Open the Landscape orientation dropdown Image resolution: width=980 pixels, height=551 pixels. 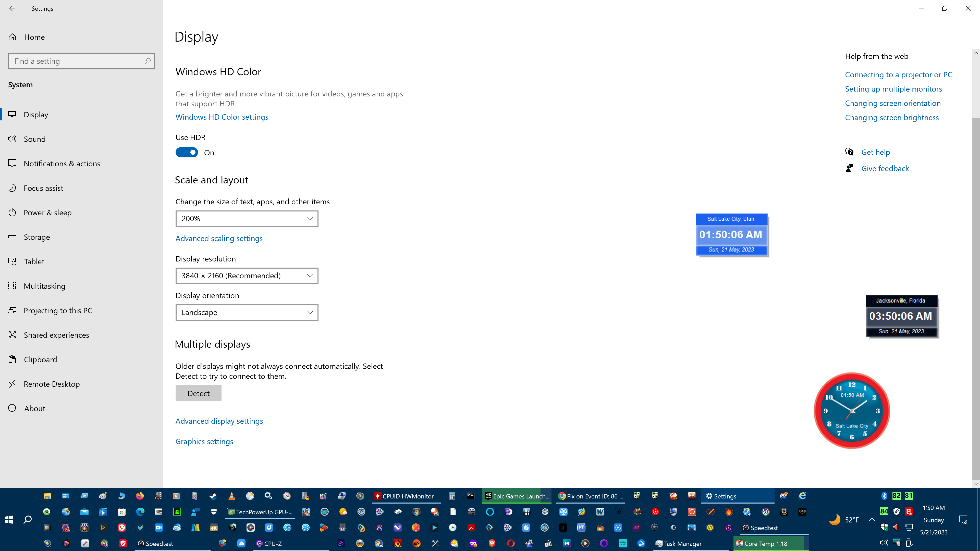(x=247, y=312)
